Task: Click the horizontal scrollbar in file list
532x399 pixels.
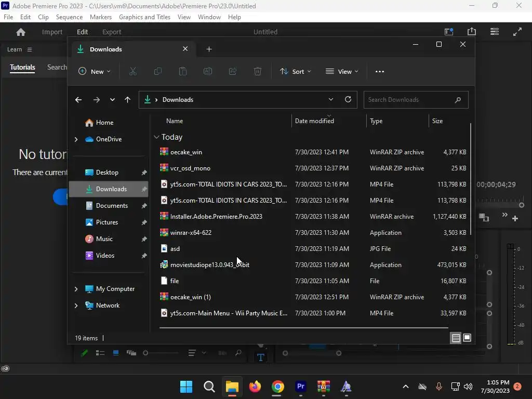Action: pyautogui.click(x=303, y=328)
